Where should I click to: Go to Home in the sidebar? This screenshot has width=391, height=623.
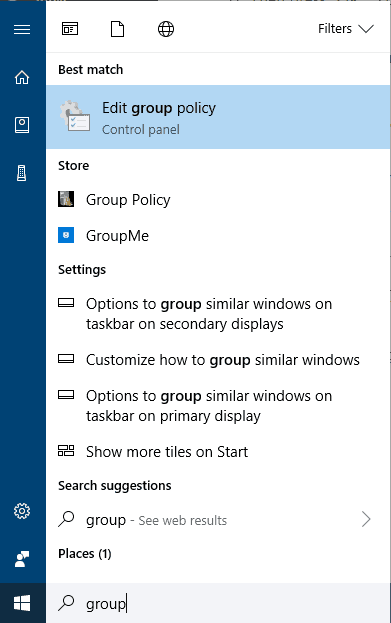pos(22,77)
